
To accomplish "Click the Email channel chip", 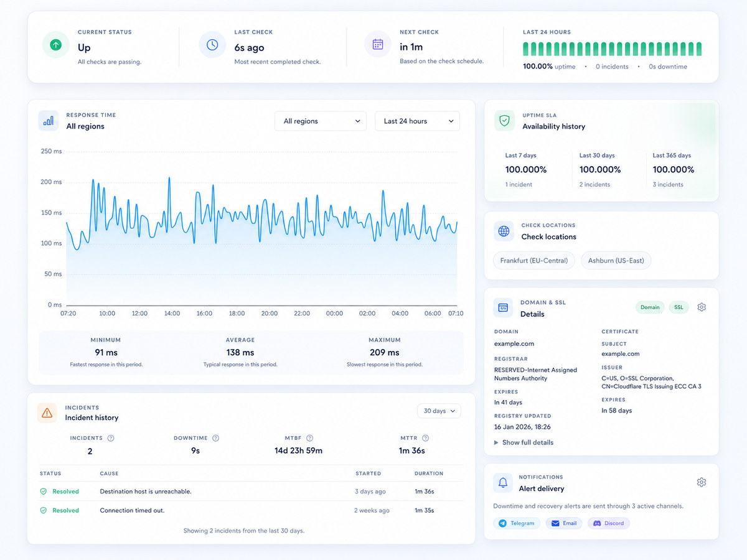I will (564, 523).
